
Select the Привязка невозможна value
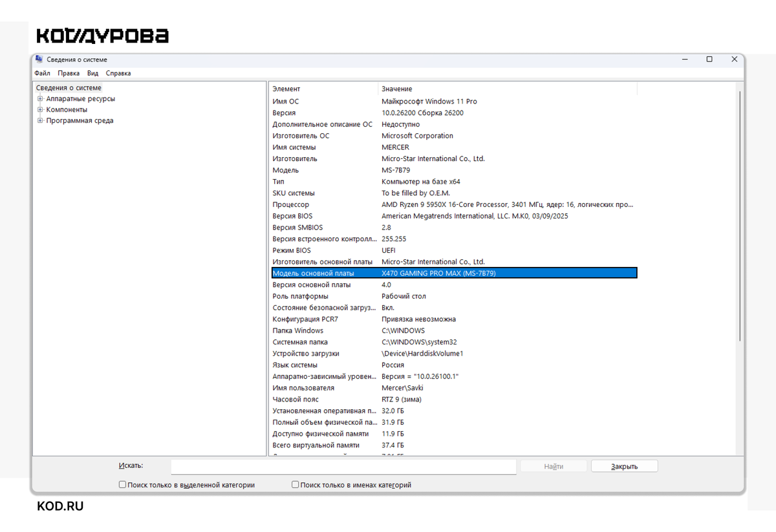tap(418, 319)
